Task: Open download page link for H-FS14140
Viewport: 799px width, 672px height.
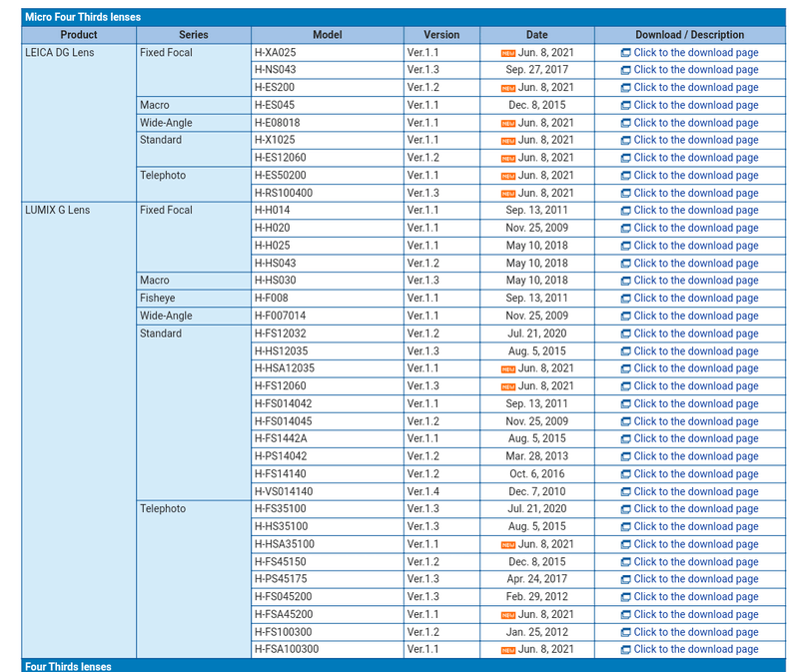Action: pos(695,474)
